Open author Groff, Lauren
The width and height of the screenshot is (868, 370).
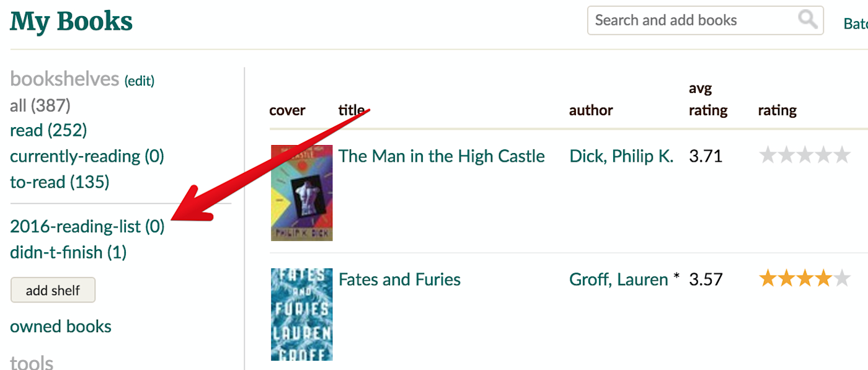[x=619, y=280]
